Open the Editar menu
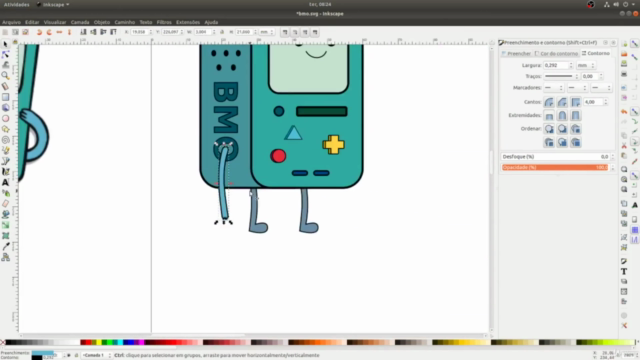The height and width of the screenshot is (360, 640). pyautogui.click(x=32, y=22)
